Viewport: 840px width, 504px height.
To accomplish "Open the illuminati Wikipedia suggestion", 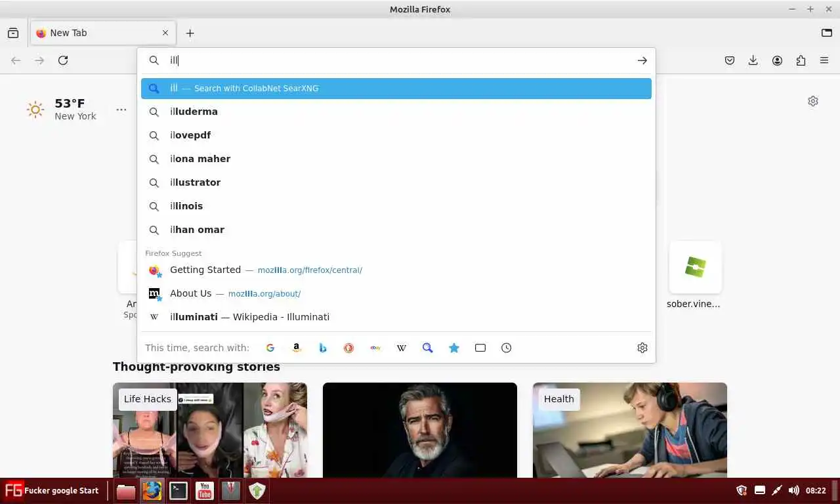I will pyautogui.click(x=396, y=317).
